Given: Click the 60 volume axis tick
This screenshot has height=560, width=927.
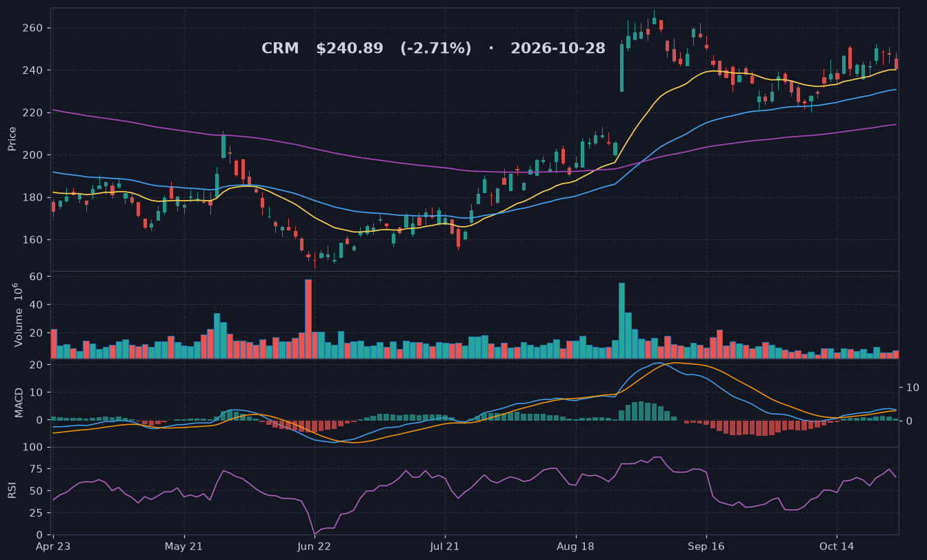Looking at the screenshot, I should (x=37, y=277).
